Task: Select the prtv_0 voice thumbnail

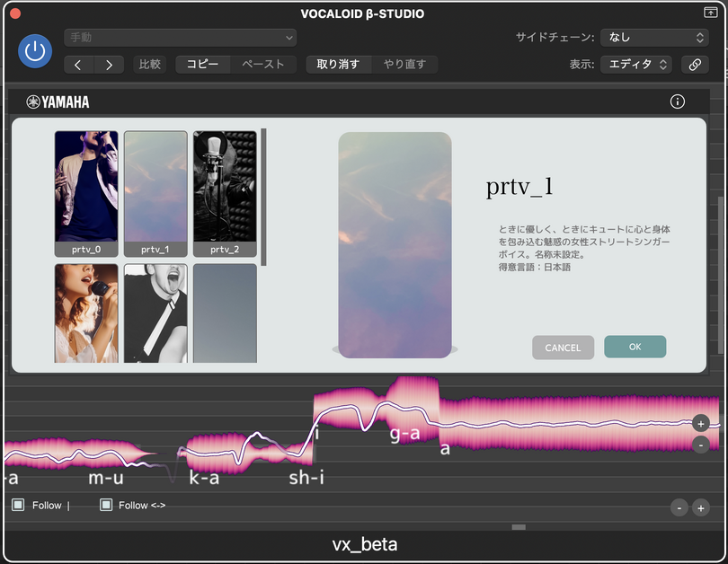Action: click(86, 193)
